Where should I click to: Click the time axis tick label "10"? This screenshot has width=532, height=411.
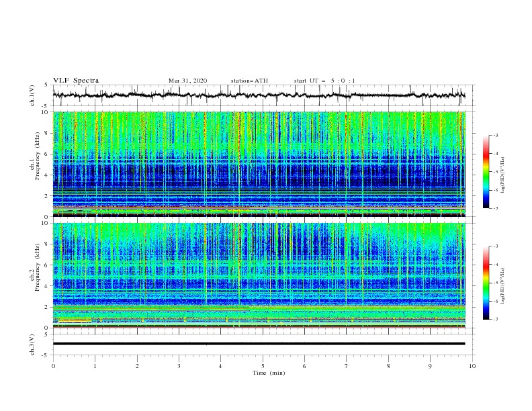pyautogui.click(x=472, y=366)
